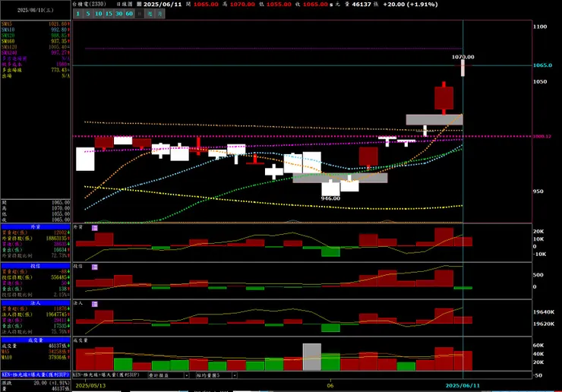
Task: Select the daily (日) timeframe button
Action: tap(140, 14)
